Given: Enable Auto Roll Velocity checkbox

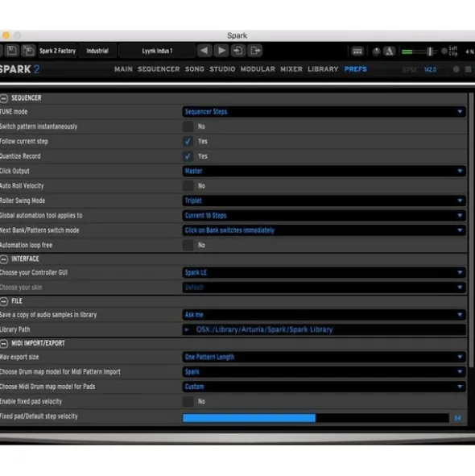Looking at the screenshot, I should click(188, 186).
